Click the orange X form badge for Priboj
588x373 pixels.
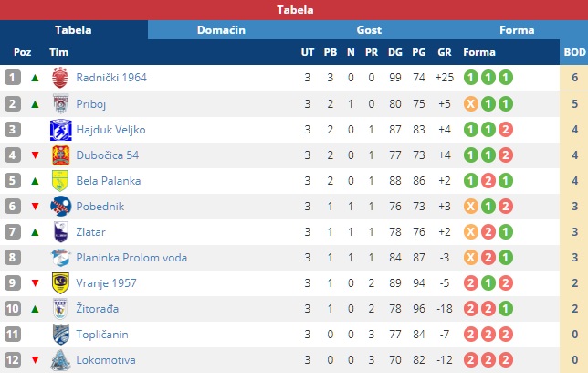pos(470,104)
